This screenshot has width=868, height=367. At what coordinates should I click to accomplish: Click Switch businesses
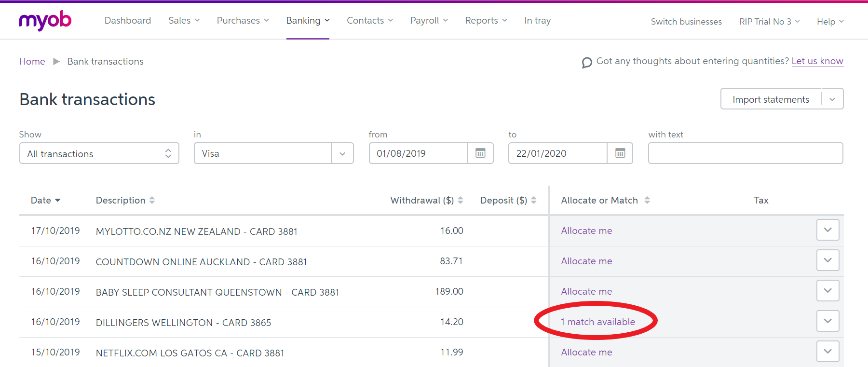pos(686,22)
